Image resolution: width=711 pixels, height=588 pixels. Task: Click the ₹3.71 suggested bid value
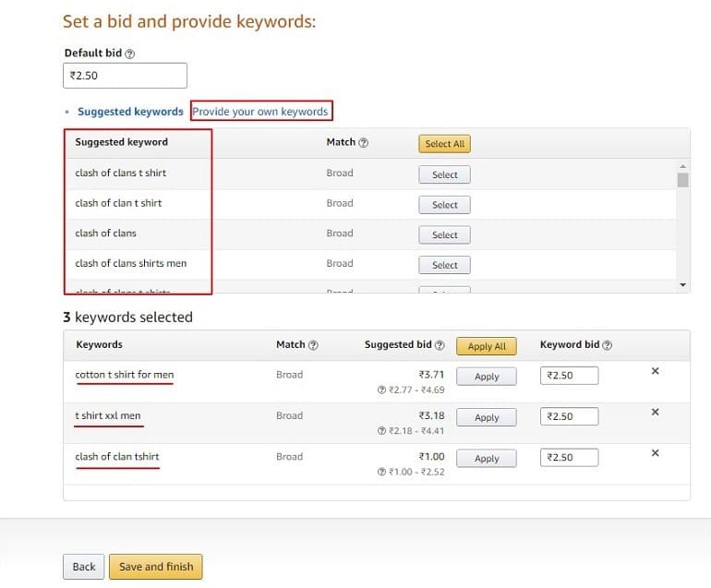point(431,375)
